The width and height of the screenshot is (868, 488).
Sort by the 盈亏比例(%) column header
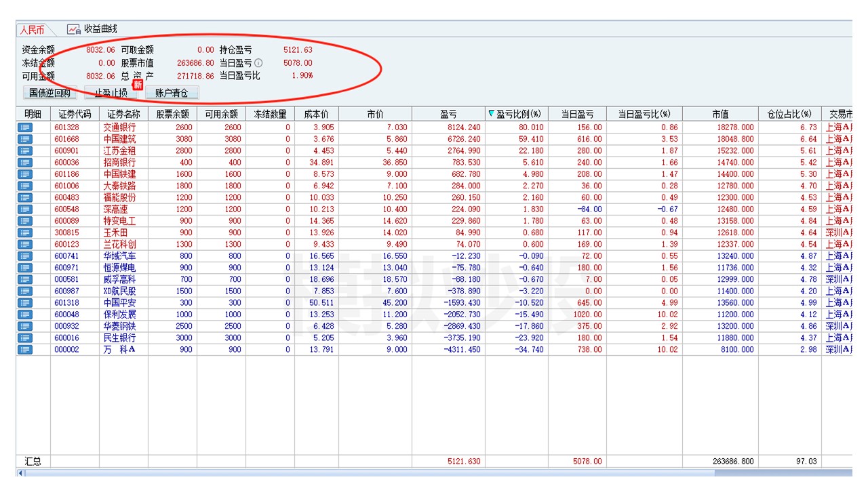[x=516, y=114]
